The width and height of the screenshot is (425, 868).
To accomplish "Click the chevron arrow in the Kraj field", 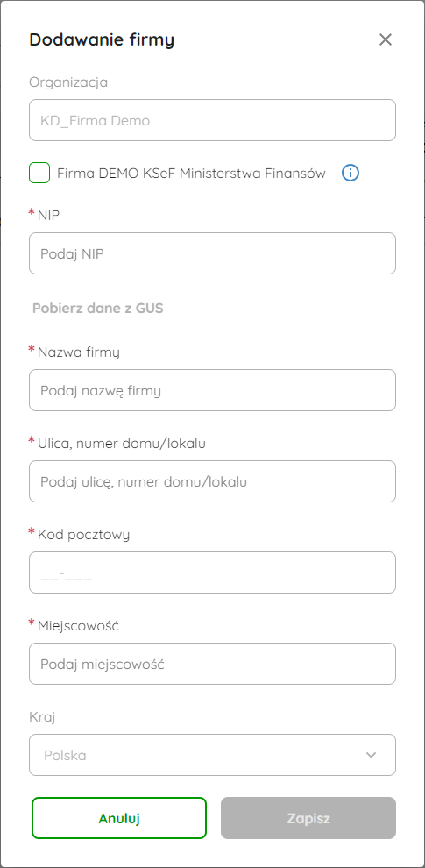I will tap(371, 755).
